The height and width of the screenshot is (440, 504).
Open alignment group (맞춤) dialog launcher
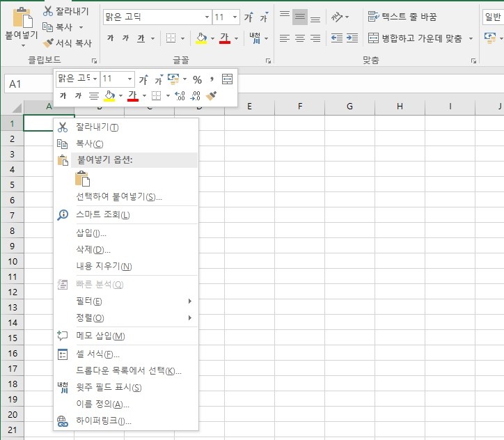pos(473,61)
